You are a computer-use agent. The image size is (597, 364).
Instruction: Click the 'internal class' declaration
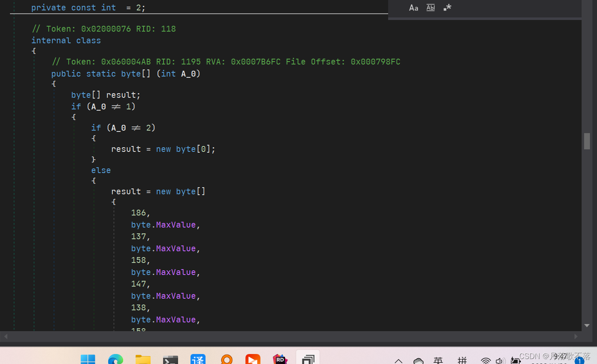pyautogui.click(x=66, y=40)
